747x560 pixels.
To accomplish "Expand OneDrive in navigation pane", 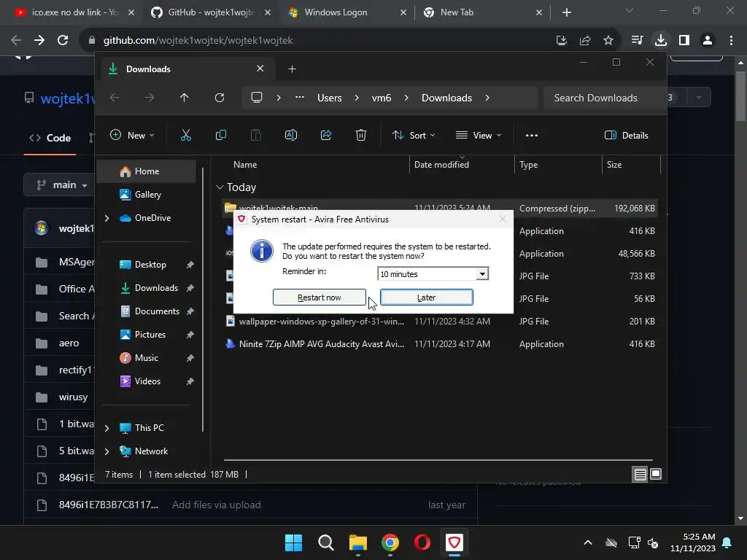I will (x=107, y=218).
